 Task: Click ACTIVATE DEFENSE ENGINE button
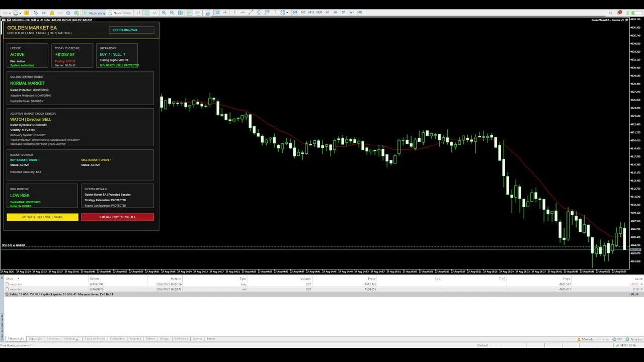tap(43, 217)
